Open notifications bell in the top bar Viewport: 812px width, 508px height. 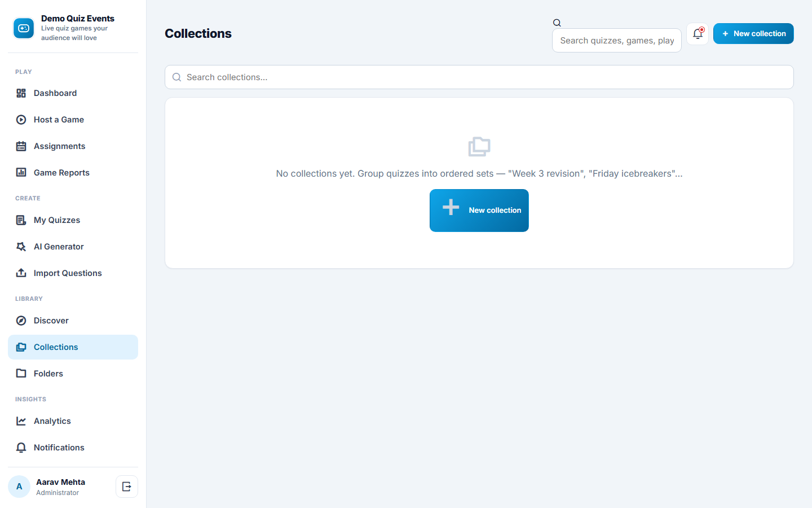click(x=698, y=34)
